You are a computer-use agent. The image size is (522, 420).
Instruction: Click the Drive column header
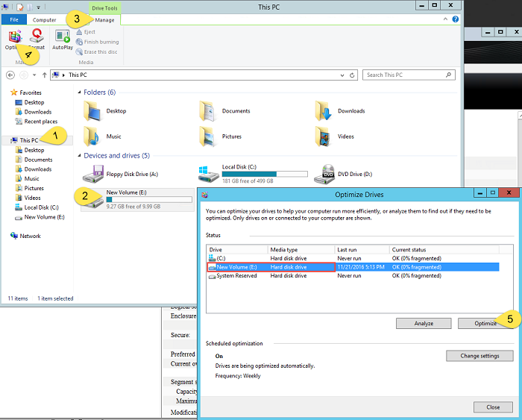point(237,250)
